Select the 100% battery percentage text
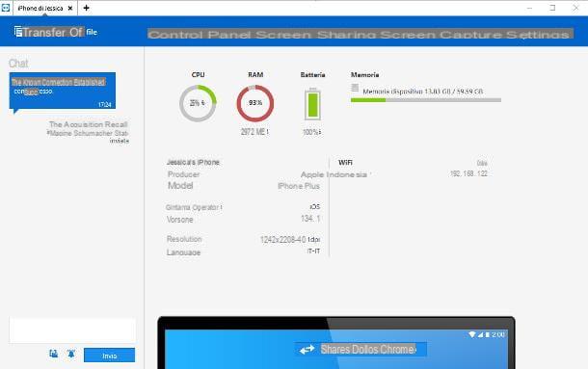588x369 pixels. [311, 132]
